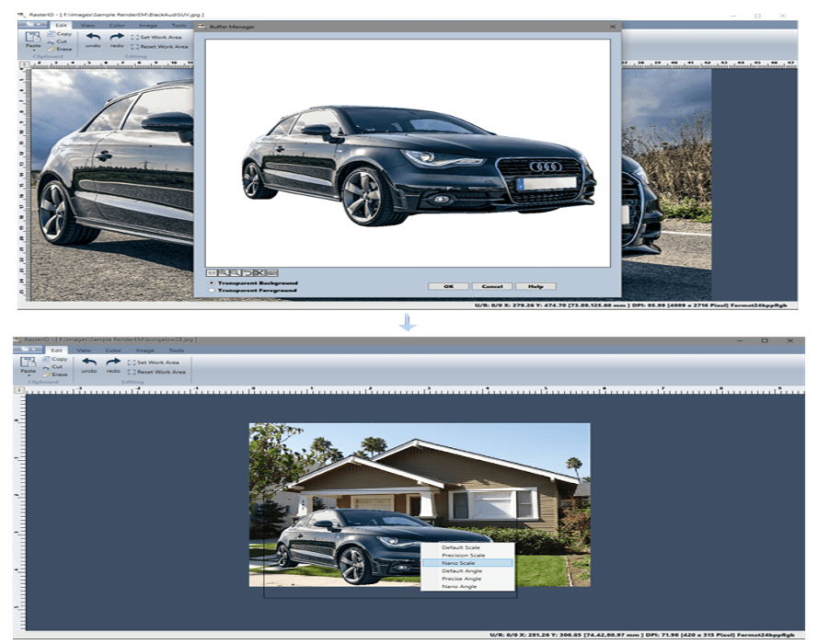Choose Set Work Area in bungalow28 window
The image size is (818, 644).
[x=154, y=362]
